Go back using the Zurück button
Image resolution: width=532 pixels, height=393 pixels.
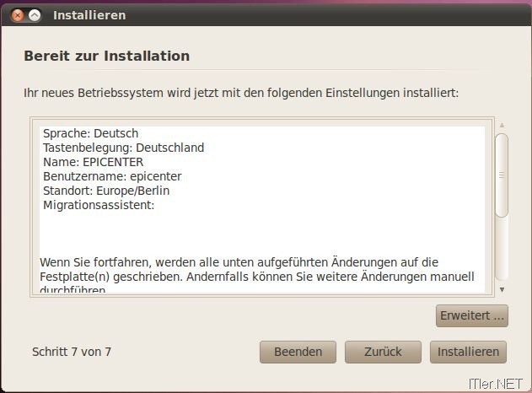click(x=383, y=352)
